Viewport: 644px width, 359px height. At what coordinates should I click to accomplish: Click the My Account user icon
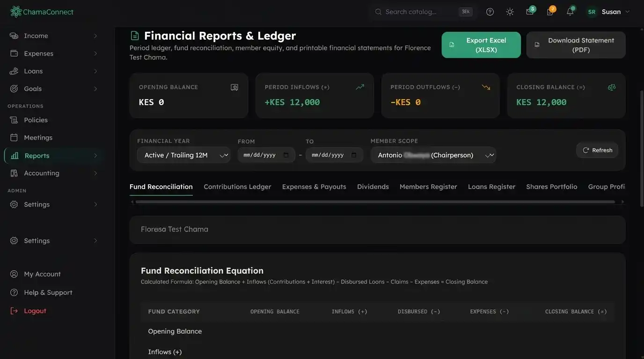coord(14,274)
